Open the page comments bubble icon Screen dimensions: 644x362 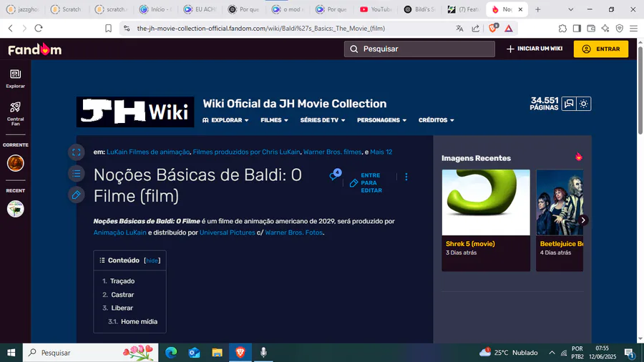[x=335, y=175]
